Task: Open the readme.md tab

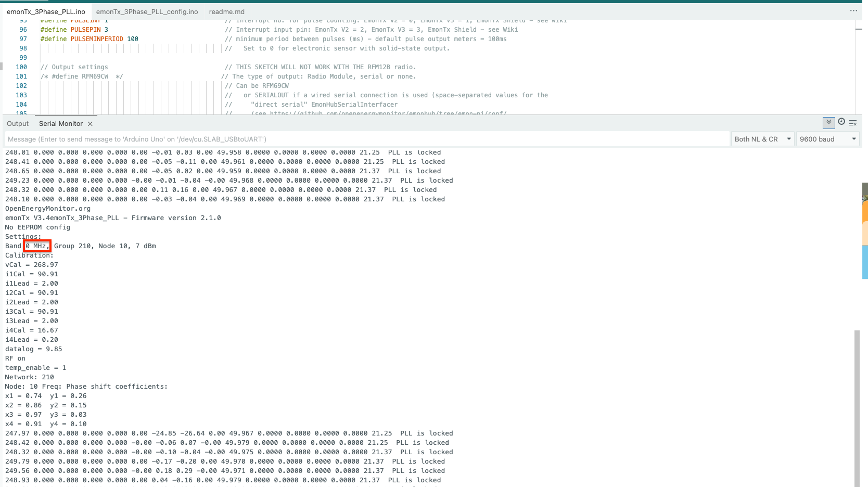Action: coord(226,11)
